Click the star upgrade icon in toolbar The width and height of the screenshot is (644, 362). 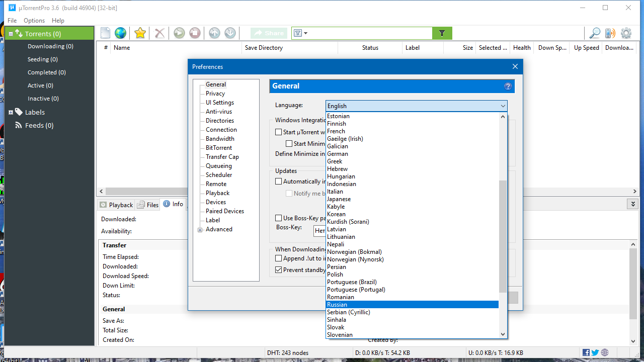point(139,33)
